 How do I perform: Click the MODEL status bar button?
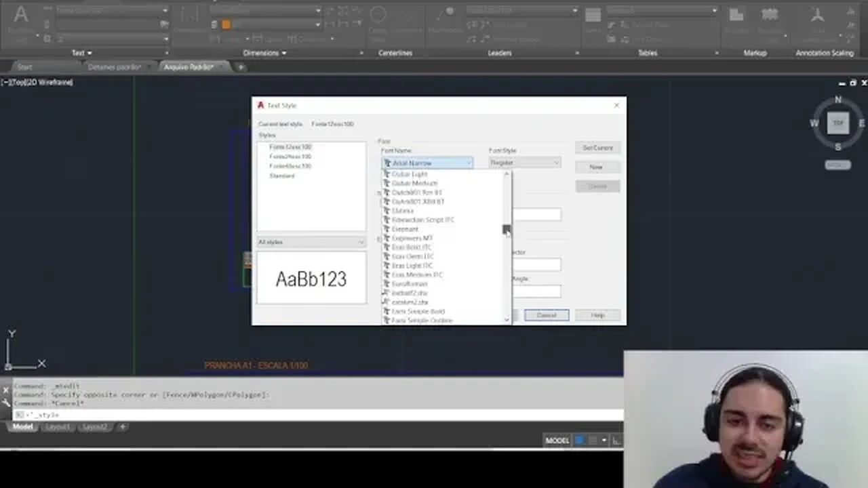tap(557, 441)
